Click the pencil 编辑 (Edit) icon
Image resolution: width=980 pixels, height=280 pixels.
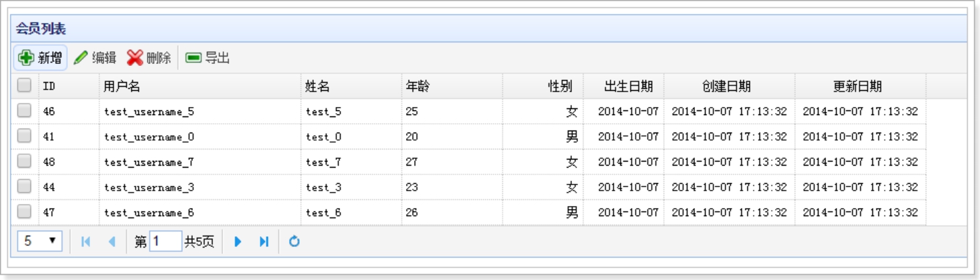(x=81, y=58)
